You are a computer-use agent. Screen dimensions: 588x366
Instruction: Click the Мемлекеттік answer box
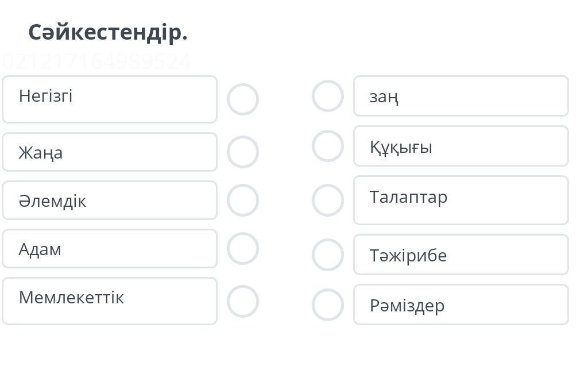[x=110, y=301]
